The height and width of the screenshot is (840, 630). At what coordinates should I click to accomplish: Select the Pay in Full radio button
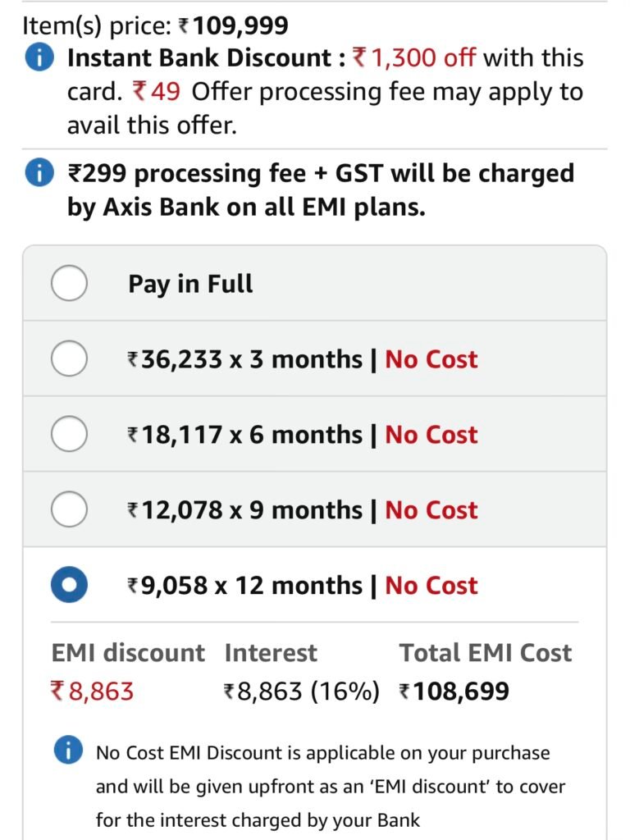69,285
